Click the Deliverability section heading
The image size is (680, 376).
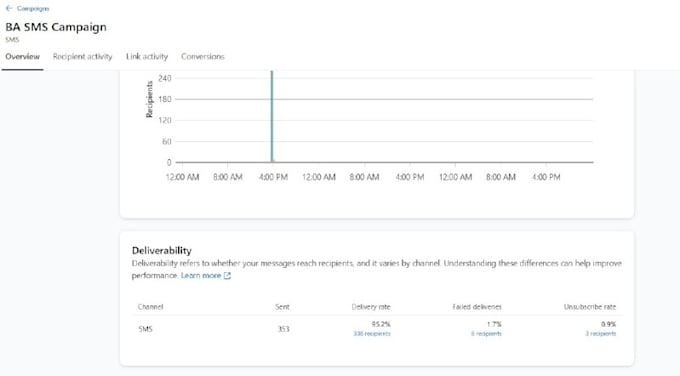coord(161,250)
